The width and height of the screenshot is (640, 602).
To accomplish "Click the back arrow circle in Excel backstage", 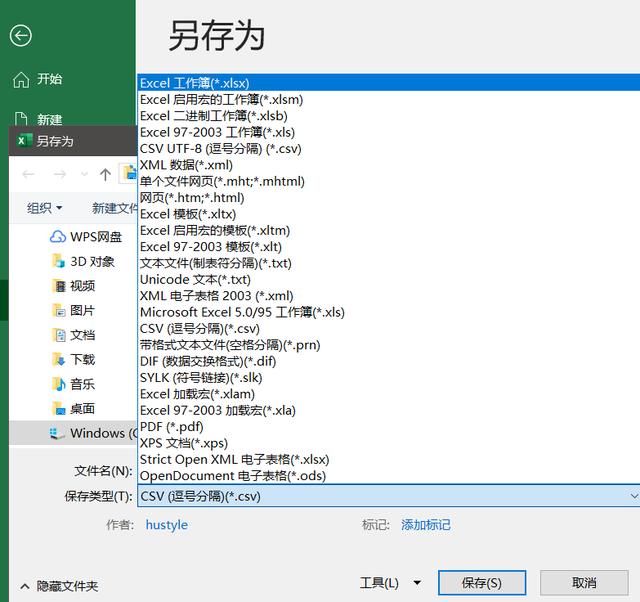I will (x=20, y=36).
